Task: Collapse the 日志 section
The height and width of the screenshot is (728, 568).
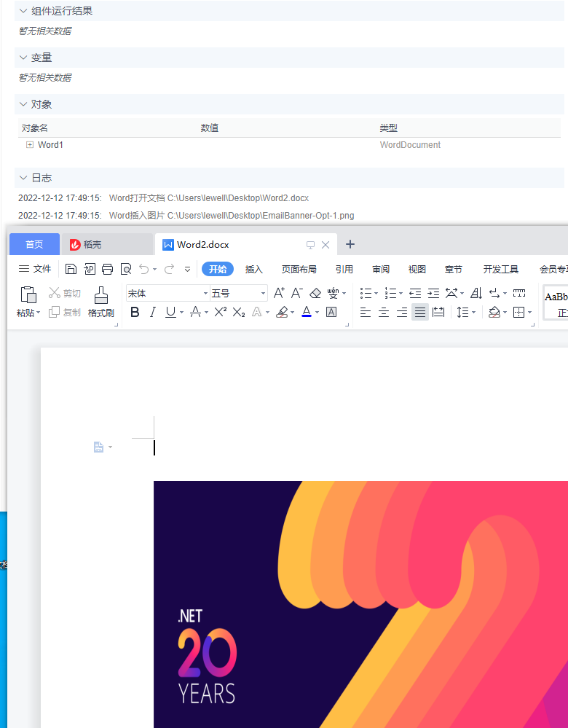Action: [23, 177]
